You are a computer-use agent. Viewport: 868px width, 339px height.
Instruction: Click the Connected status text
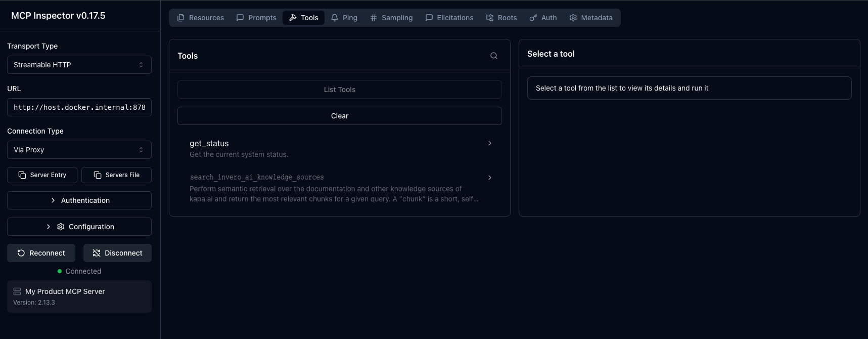pos(83,271)
